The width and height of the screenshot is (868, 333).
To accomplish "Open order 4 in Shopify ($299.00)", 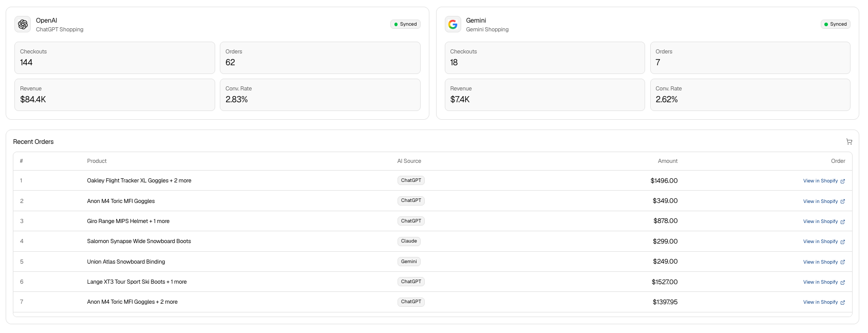I will pos(824,242).
